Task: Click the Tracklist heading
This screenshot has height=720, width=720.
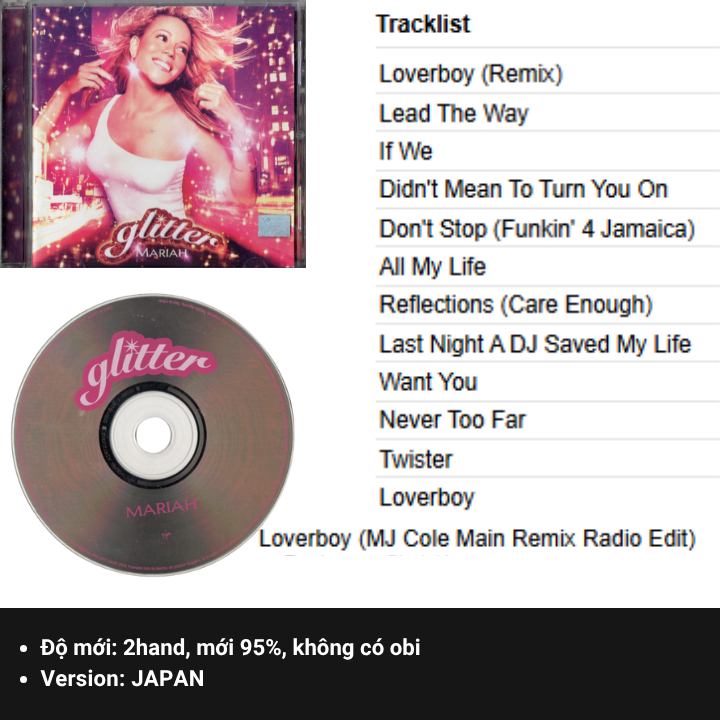Action: tap(423, 24)
